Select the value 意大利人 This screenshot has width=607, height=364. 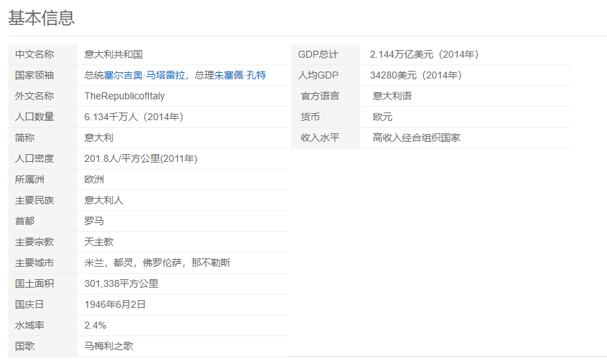tap(103, 201)
